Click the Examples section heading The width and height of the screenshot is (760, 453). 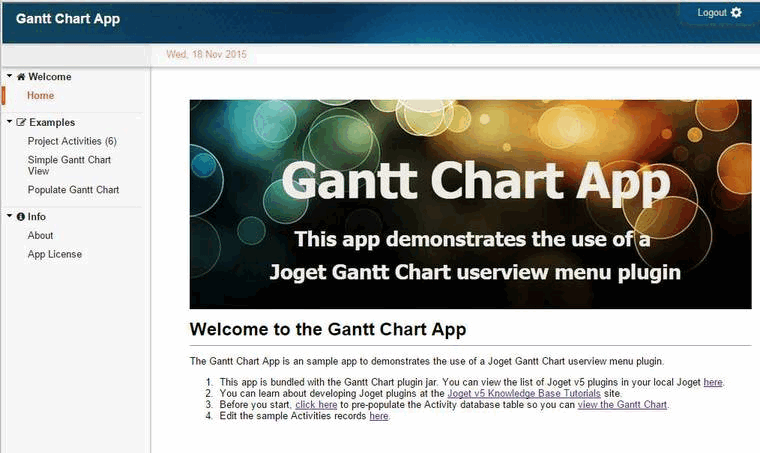point(52,122)
